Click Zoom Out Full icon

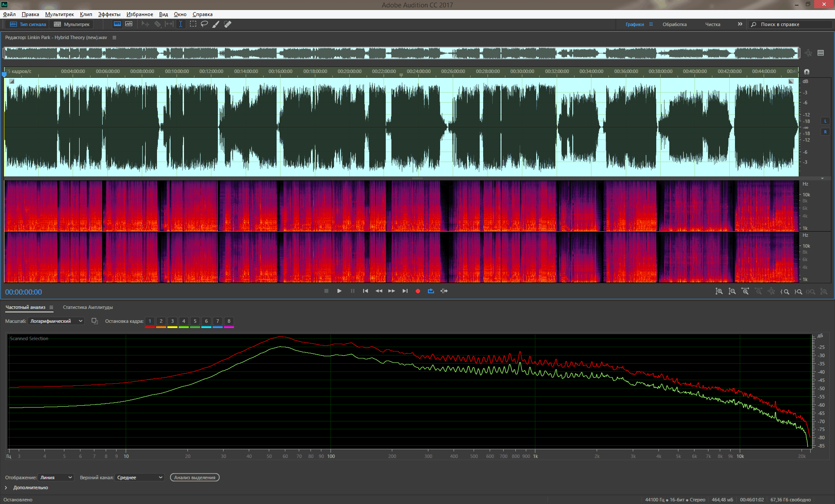click(x=772, y=292)
